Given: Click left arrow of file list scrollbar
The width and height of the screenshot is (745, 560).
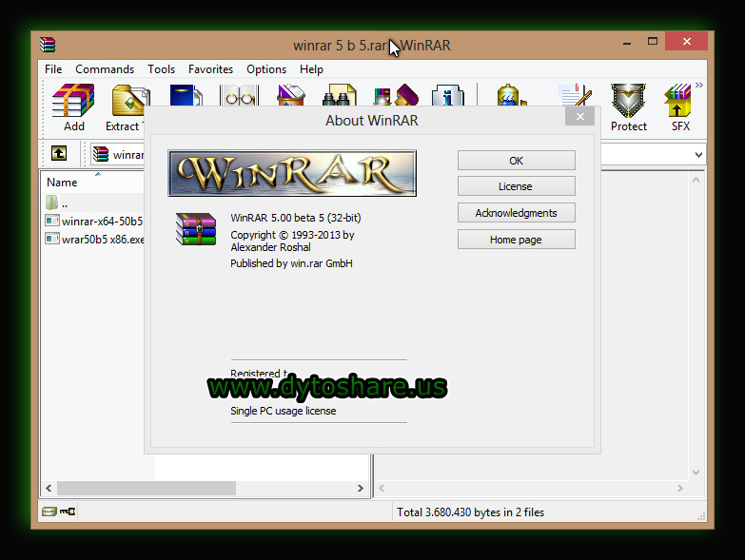Looking at the screenshot, I should pos(49,488).
